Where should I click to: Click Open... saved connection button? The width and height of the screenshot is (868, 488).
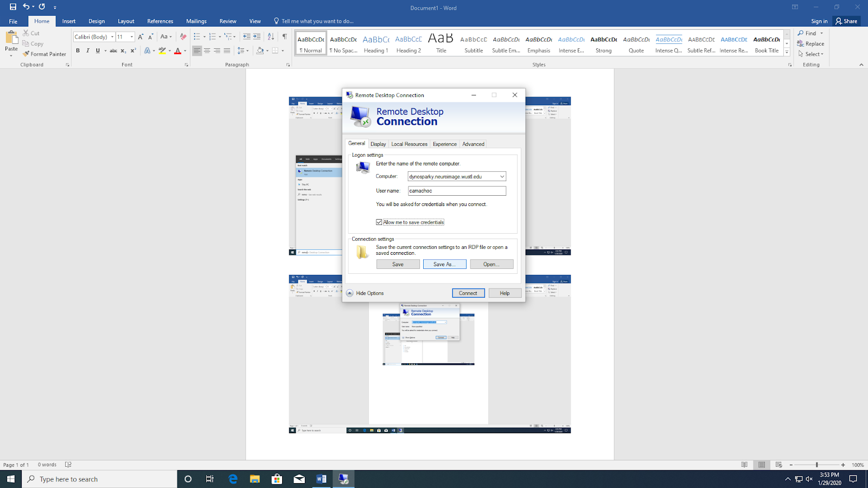pyautogui.click(x=492, y=264)
